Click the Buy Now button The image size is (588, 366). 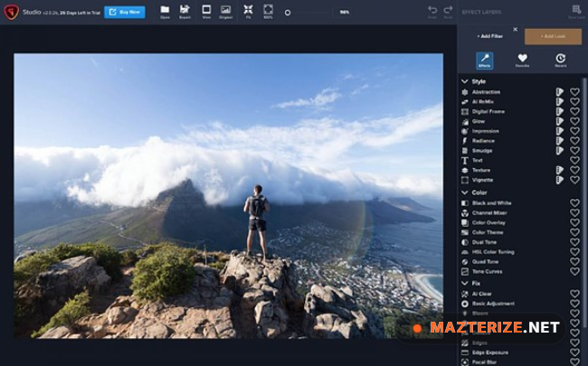pyautogui.click(x=125, y=12)
